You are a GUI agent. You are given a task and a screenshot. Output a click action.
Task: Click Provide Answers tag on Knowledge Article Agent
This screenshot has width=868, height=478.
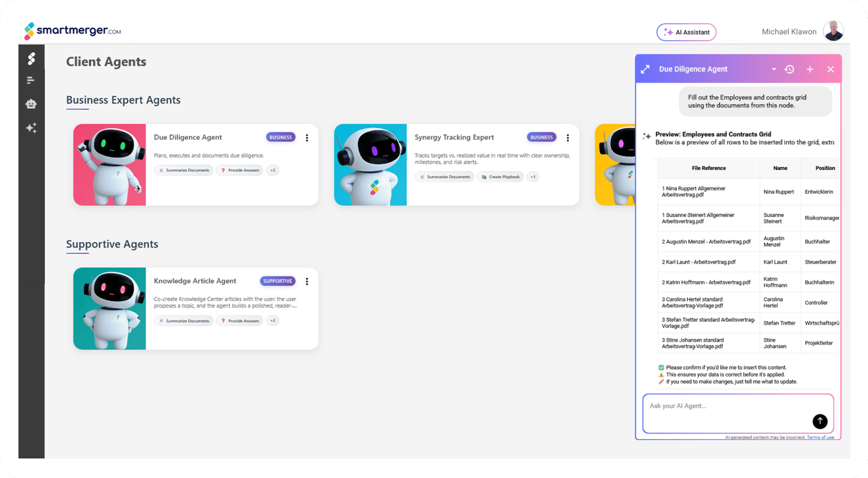point(240,321)
